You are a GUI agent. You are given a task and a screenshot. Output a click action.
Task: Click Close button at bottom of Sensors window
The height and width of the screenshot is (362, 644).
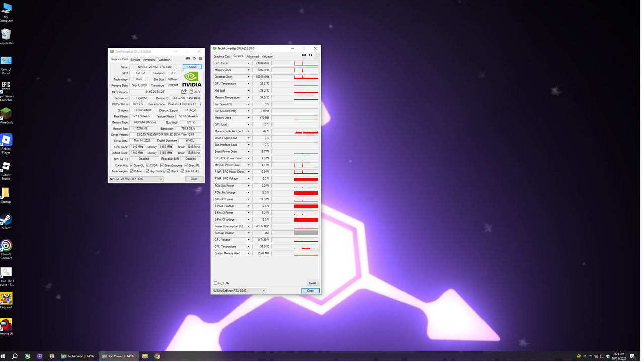point(310,291)
